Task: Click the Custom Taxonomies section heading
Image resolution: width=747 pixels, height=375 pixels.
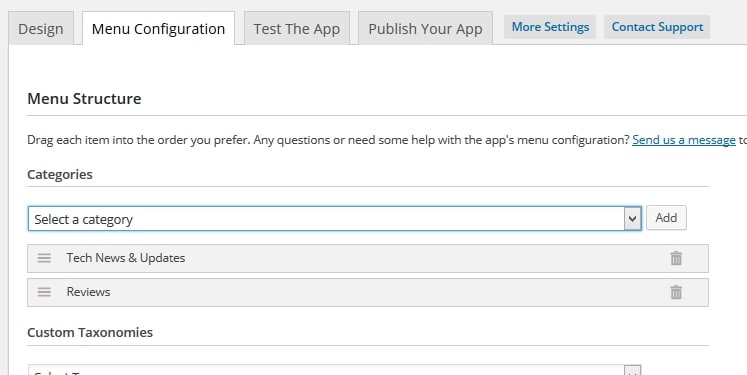Action: pyautogui.click(x=90, y=332)
